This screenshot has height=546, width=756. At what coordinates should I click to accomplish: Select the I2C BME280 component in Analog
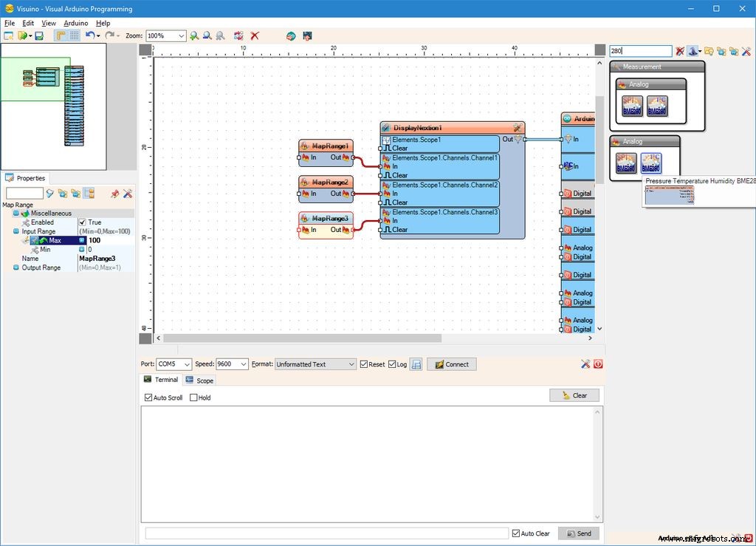[650, 163]
